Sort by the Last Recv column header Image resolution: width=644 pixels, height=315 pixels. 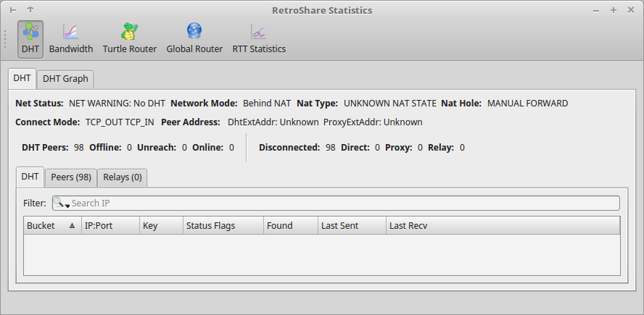point(503,226)
